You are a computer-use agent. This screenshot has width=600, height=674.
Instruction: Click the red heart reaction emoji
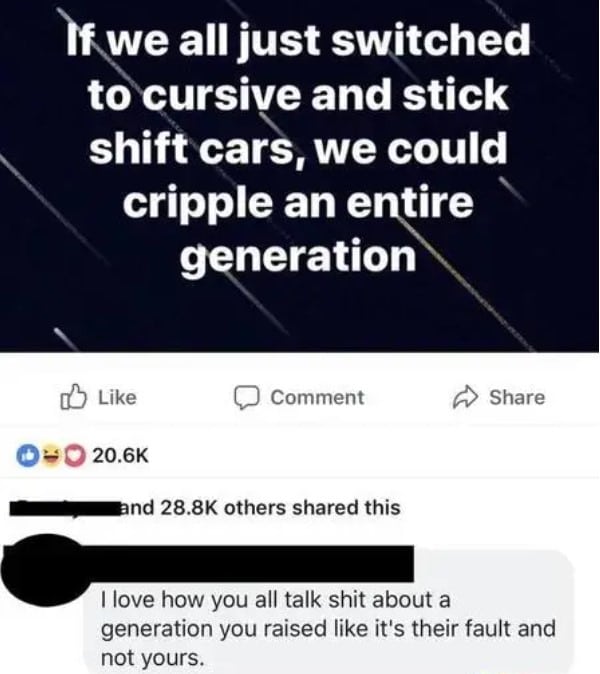click(76, 456)
